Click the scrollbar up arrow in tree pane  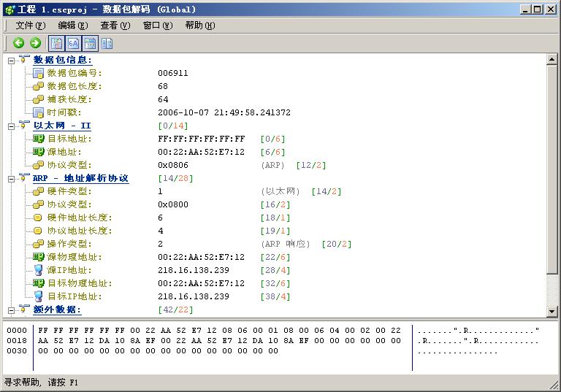pos(552,59)
